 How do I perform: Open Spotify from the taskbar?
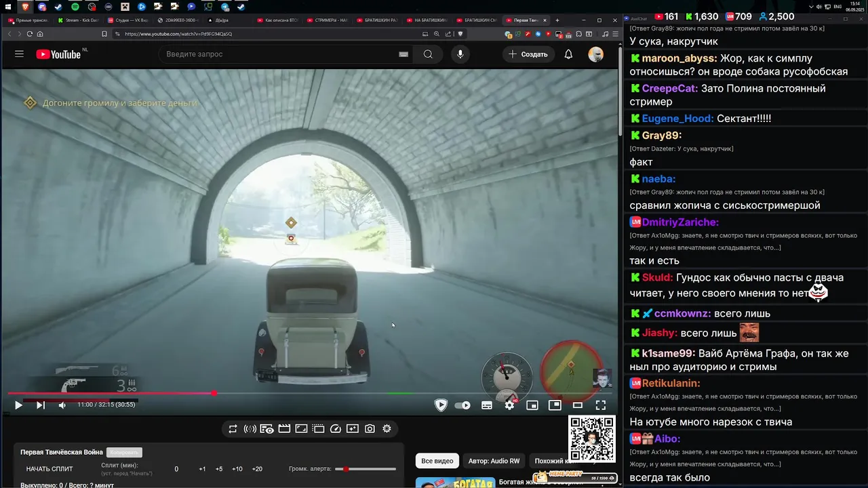(75, 7)
